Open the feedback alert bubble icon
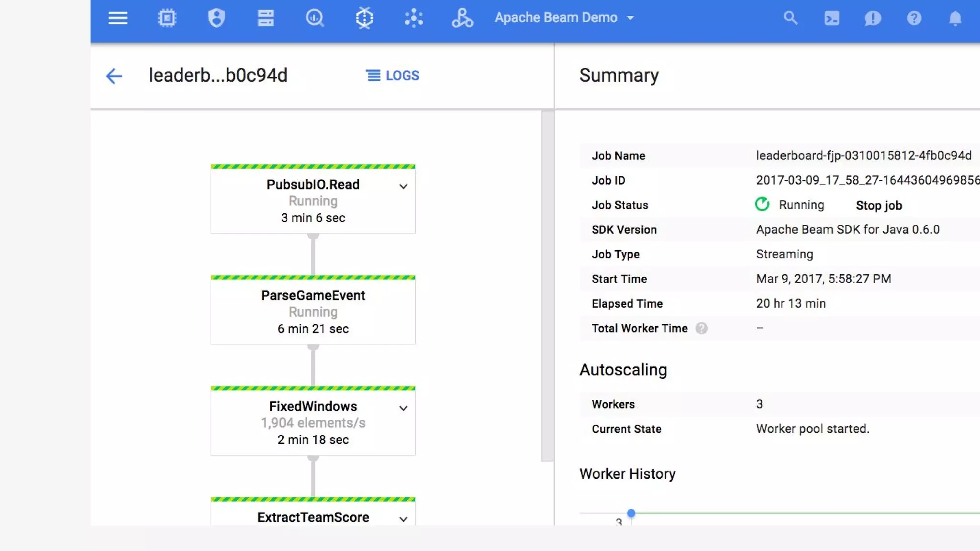Image resolution: width=980 pixels, height=551 pixels. pyautogui.click(x=873, y=18)
